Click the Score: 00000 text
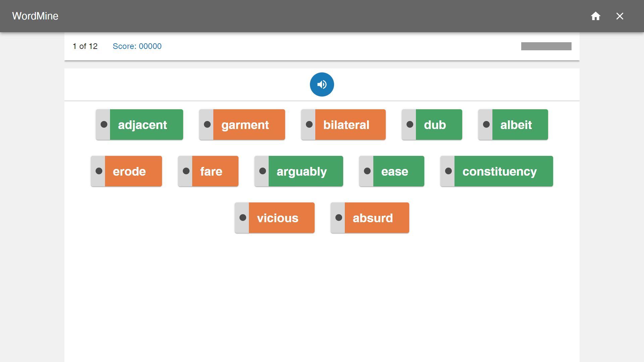This screenshot has width=644, height=362. pyautogui.click(x=137, y=46)
